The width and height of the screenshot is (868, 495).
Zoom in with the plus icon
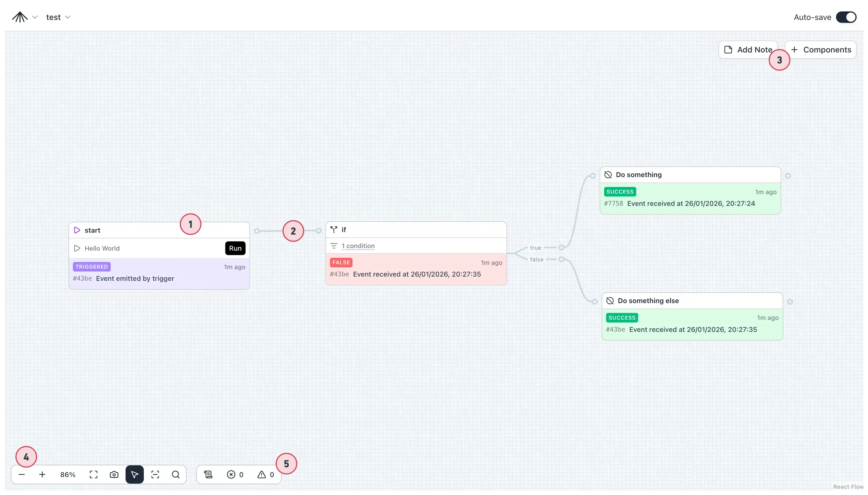[42, 474]
